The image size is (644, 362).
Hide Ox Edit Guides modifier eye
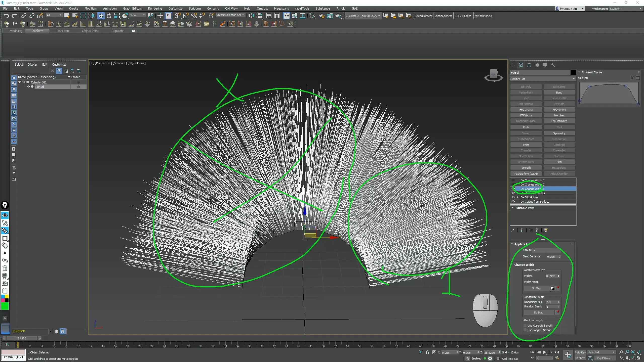(513, 197)
